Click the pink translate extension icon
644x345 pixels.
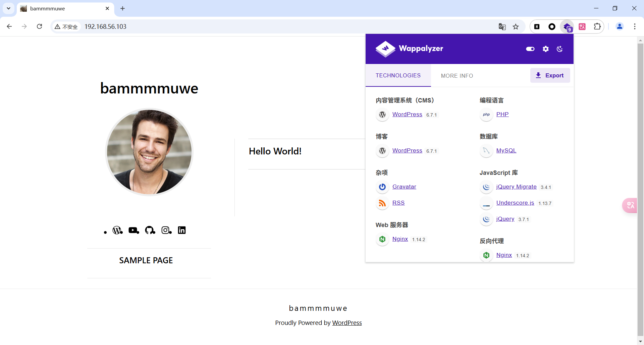[x=582, y=27]
